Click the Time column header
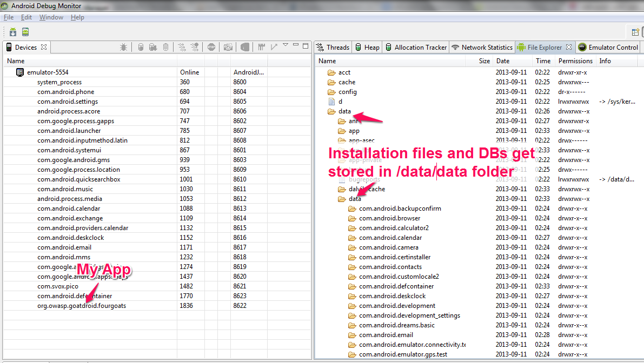The width and height of the screenshot is (644, 363). (x=543, y=60)
